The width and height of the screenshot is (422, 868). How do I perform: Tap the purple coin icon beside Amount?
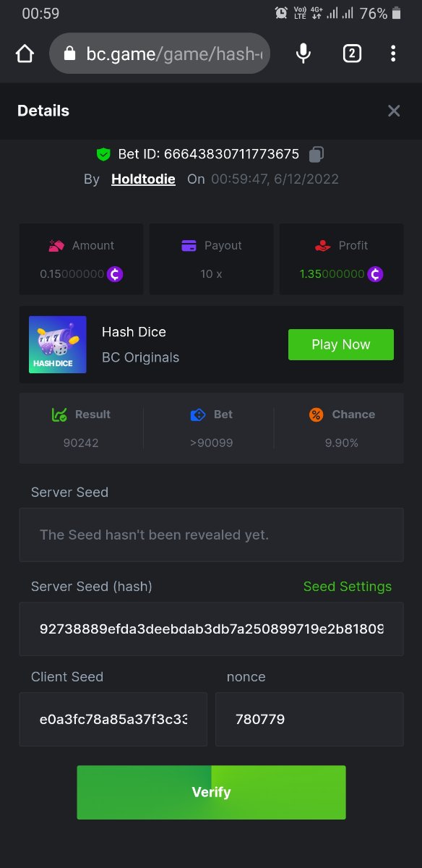[115, 274]
